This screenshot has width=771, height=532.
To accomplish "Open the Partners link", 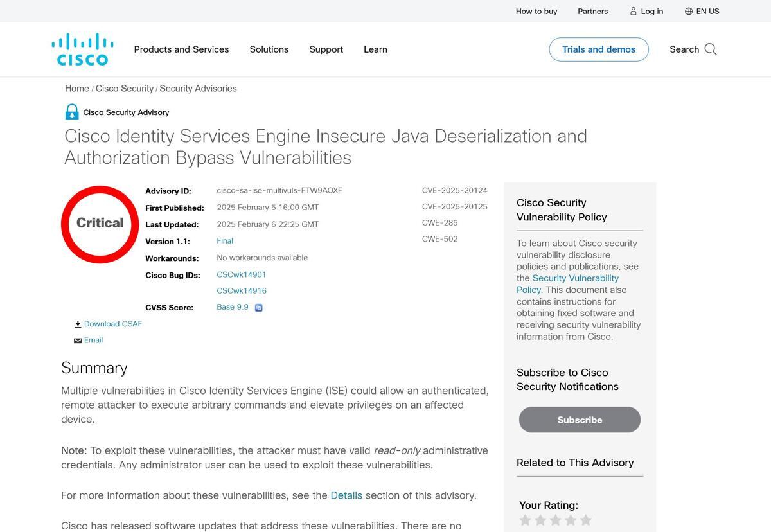I will 593,11.
